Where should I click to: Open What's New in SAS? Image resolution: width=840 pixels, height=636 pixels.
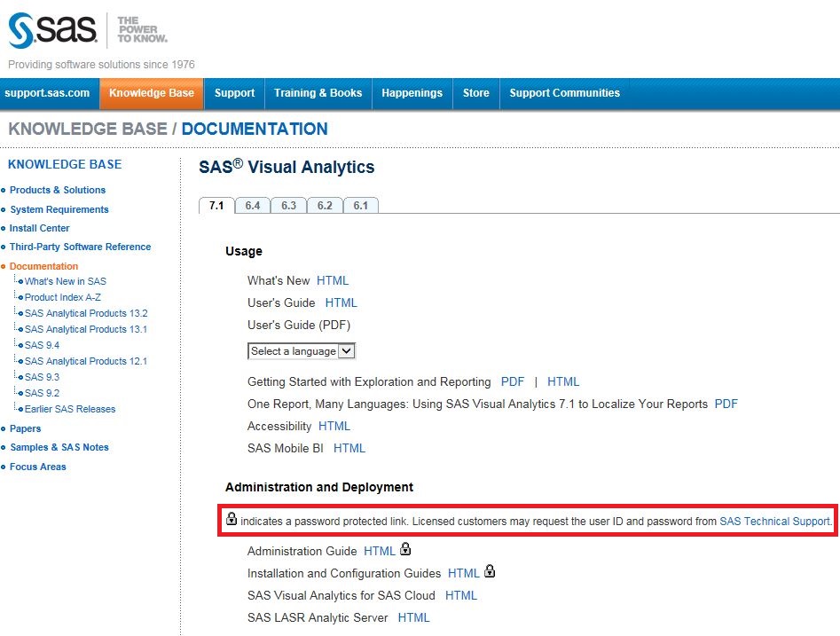66,281
